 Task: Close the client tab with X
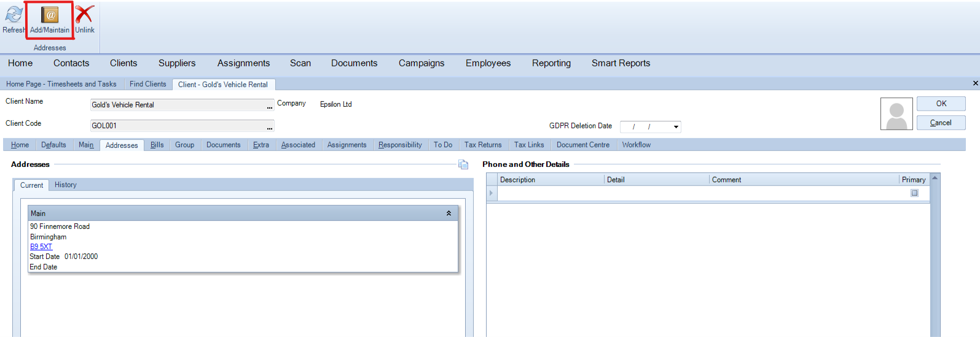coord(975,83)
